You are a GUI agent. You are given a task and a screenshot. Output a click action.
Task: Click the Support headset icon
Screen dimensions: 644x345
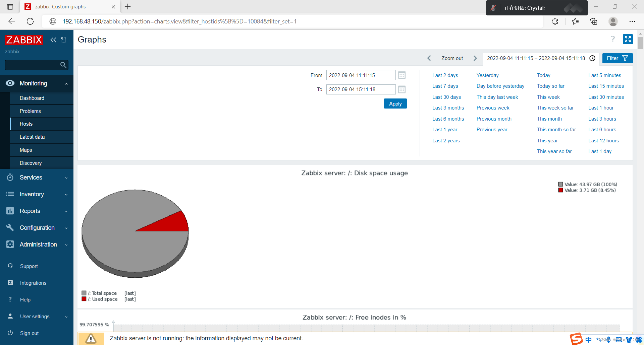pyautogui.click(x=10, y=266)
